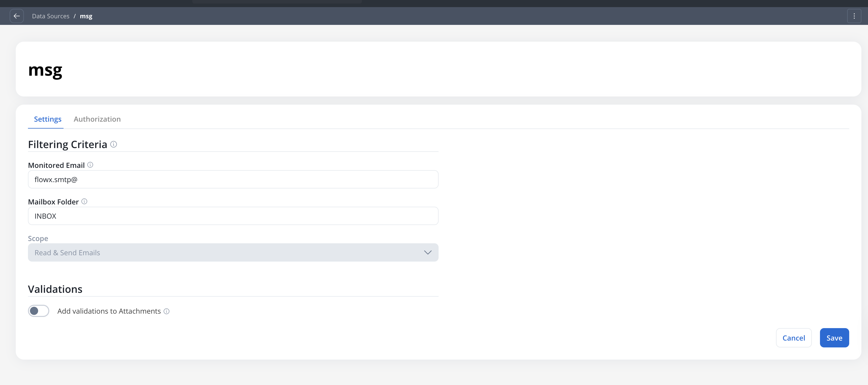The height and width of the screenshot is (385, 868).
Task: Click the Monitored Email info icon
Action: (x=90, y=165)
